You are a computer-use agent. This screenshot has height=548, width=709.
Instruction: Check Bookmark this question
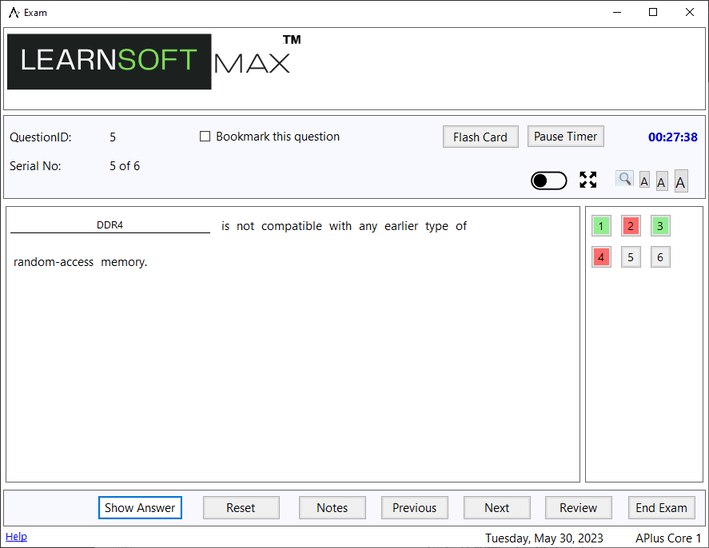pos(205,137)
